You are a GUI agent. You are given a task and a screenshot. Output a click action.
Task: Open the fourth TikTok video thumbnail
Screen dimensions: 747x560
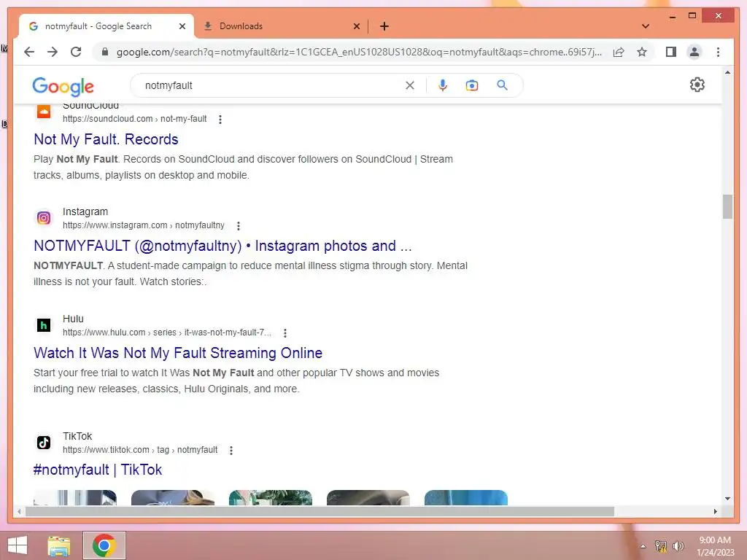click(368, 497)
